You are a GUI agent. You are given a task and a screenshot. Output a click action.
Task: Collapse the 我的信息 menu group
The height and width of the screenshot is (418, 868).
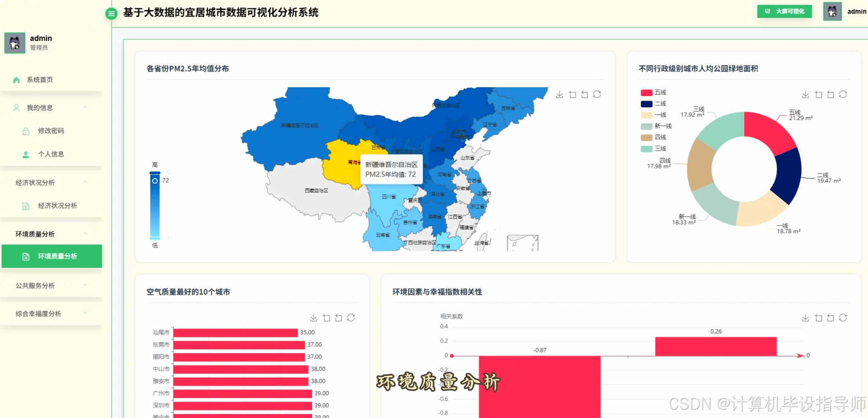click(x=85, y=107)
